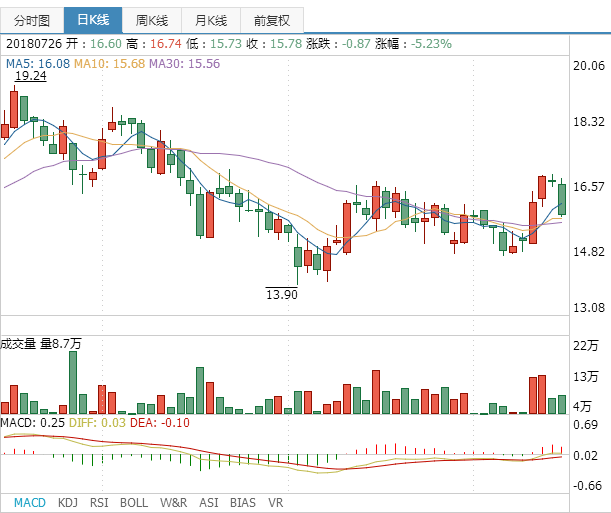Viewport: 611px width, 513px height.
Task: Click the 4万 volume axis label
Action: tap(582, 406)
